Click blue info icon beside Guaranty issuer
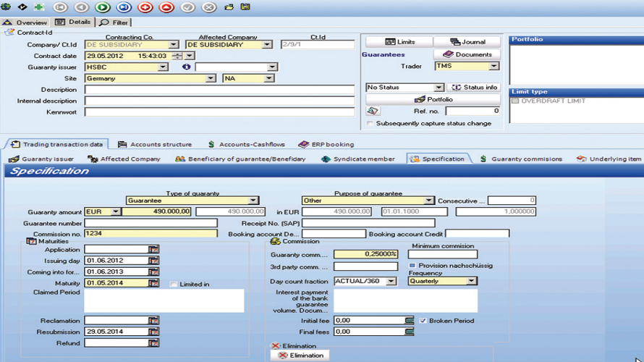 [187, 67]
